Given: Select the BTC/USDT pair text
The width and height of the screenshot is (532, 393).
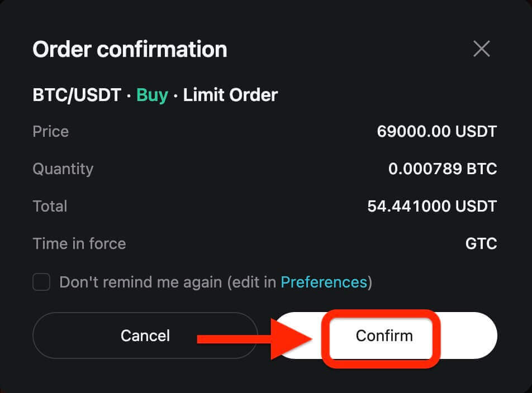Looking at the screenshot, I should 77,95.
